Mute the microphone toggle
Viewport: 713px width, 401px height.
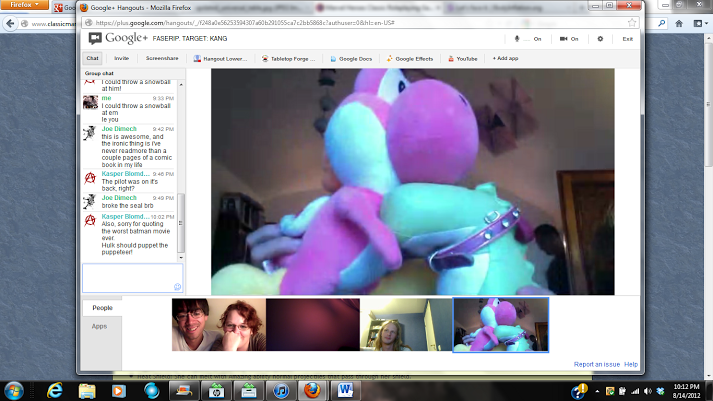(x=527, y=39)
